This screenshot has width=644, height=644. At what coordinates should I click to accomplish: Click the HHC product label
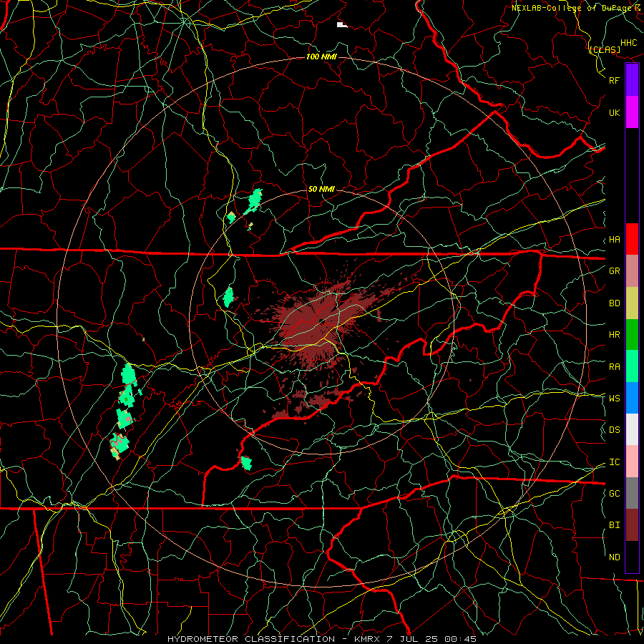pos(629,43)
